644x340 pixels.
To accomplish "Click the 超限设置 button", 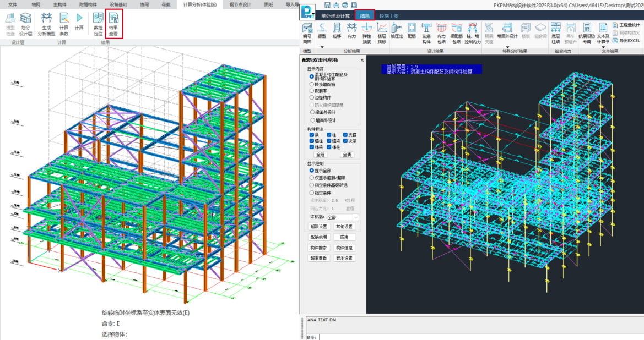I will point(319,227).
